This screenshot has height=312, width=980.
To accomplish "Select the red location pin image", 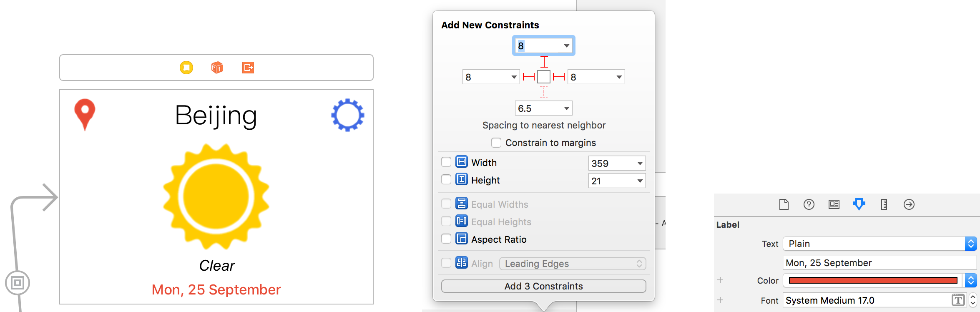I will point(85,114).
